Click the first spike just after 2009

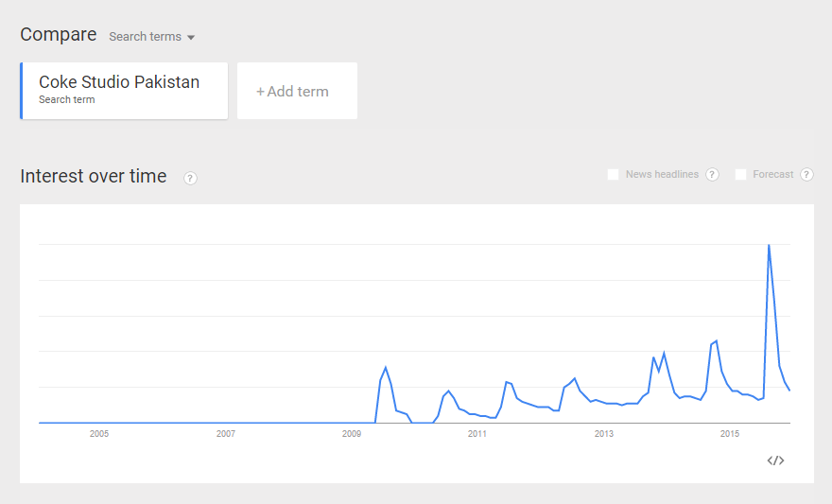tap(385, 368)
